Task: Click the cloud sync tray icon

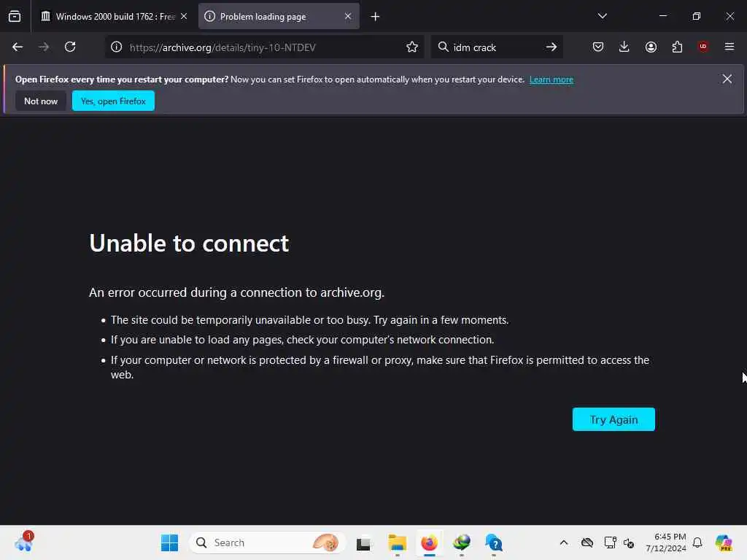Action: 587,542
